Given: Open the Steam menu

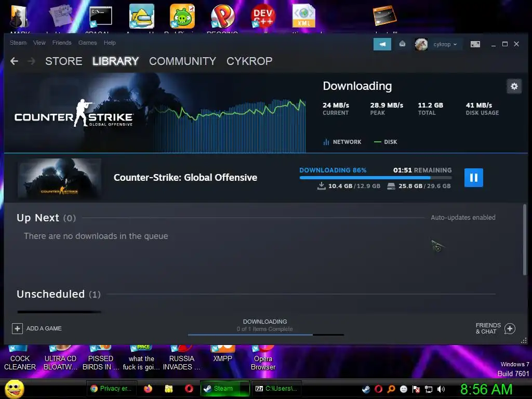Looking at the screenshot, I should 18,43.
